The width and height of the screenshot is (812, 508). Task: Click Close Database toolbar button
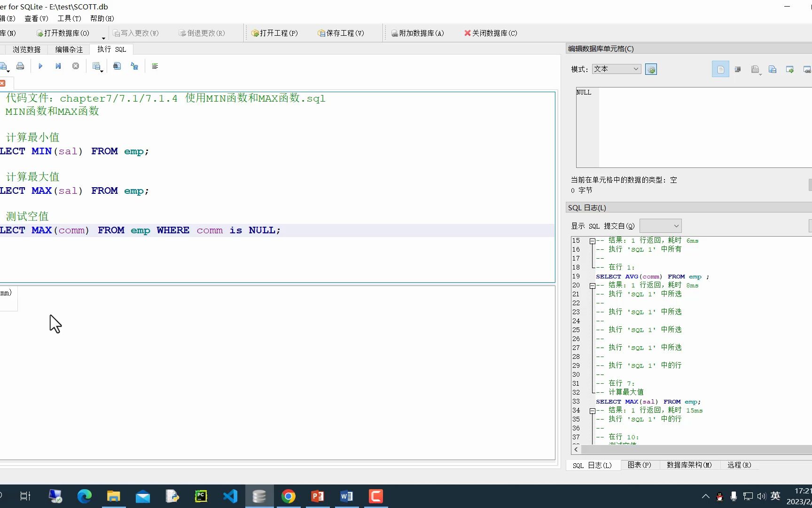(x=491, y=33)
